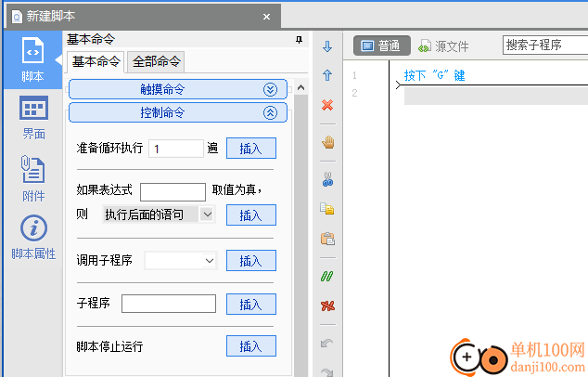This screenshot has height=377, width=588.
Task: Copy selection with the copy icon
Action: [x=327, y=209]
